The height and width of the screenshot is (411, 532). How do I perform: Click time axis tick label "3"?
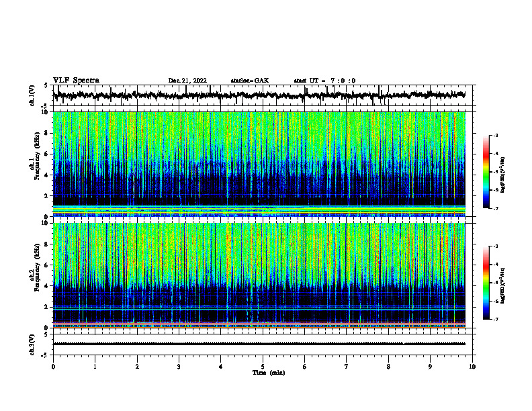pos(179,367)
